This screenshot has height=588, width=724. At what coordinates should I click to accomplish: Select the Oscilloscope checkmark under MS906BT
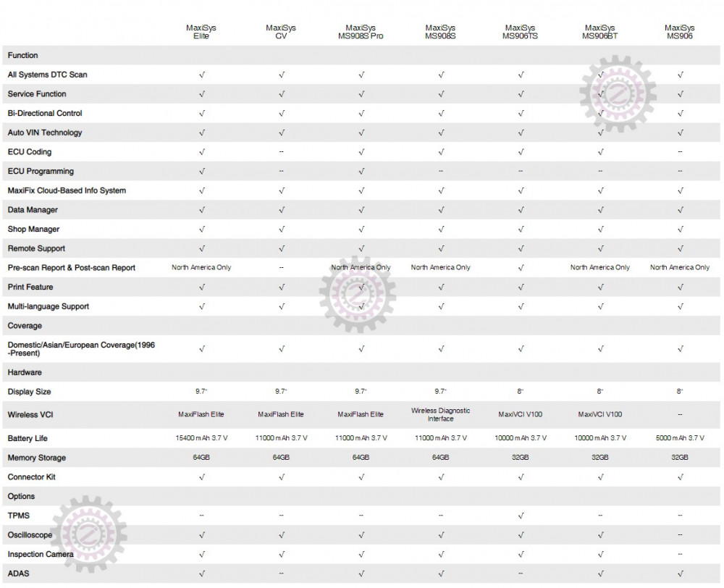coord(599,535)
